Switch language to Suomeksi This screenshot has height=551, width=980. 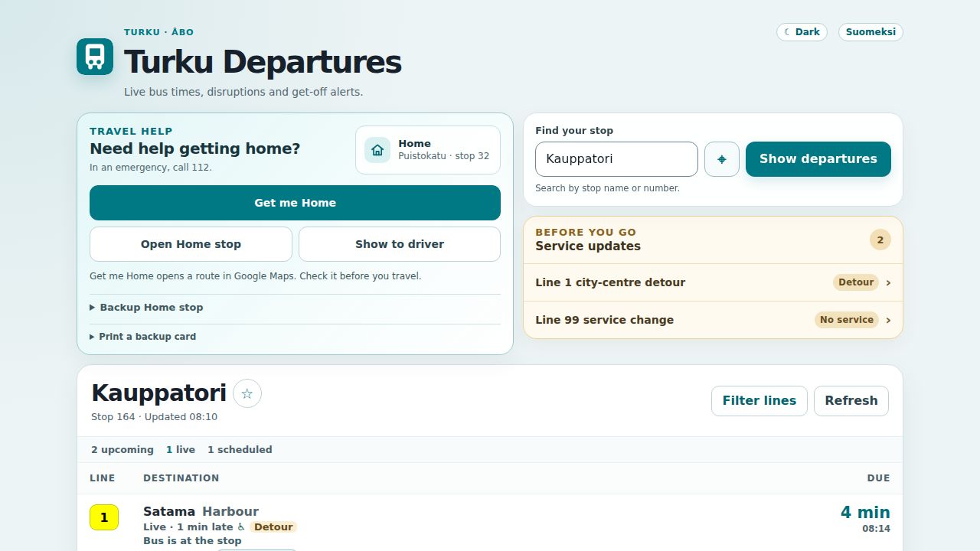pyautogui.click(x=871, y=32)
